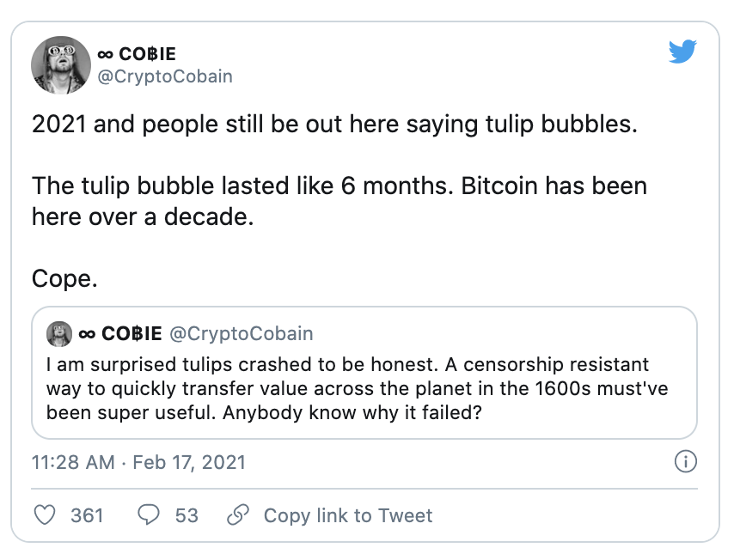Like the tweet with the heart icon
Screen dimensions: 734x560
pyautogui.click(x=43, y=515)
